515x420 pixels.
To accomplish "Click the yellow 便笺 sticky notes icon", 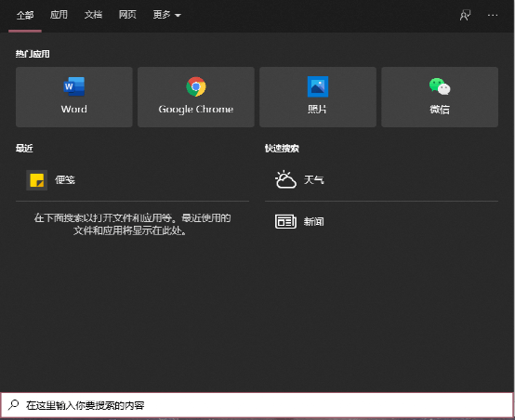I will 37,180.
